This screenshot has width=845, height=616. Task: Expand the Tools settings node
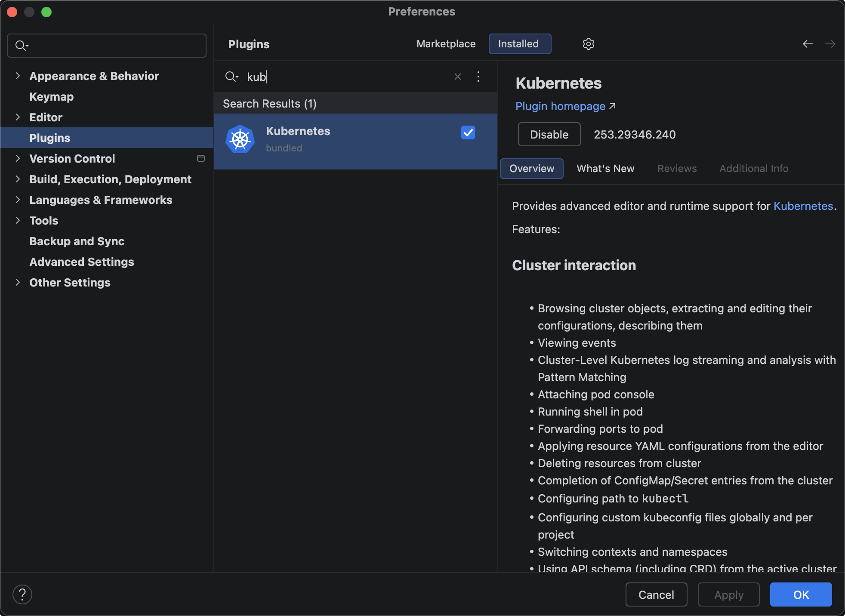18,220
